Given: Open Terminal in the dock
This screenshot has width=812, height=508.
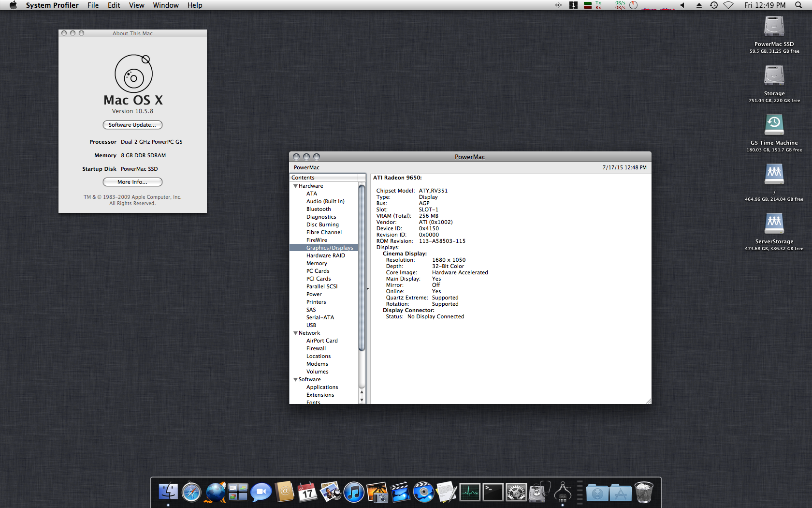Looking at the screenshot, I should point(493,493).
